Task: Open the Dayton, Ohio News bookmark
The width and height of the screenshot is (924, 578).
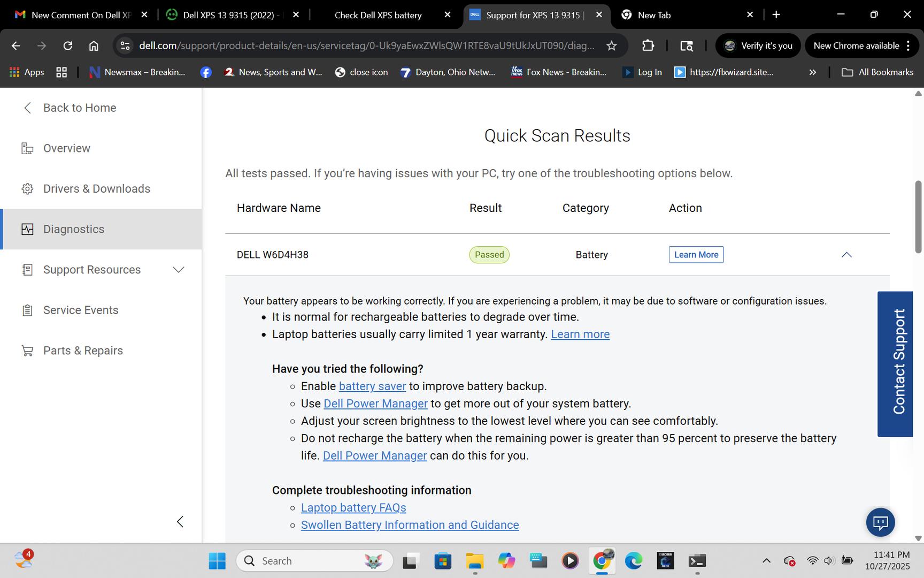Action: tap(448, 72)
